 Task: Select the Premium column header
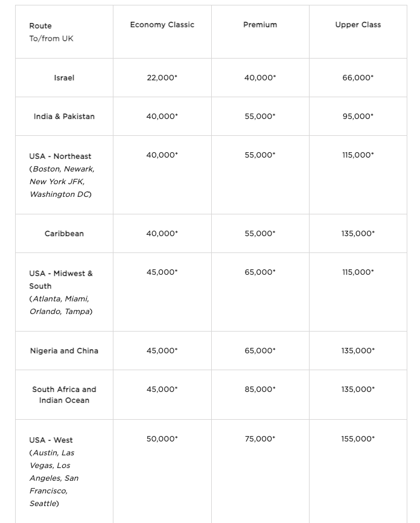coord(260,25)
